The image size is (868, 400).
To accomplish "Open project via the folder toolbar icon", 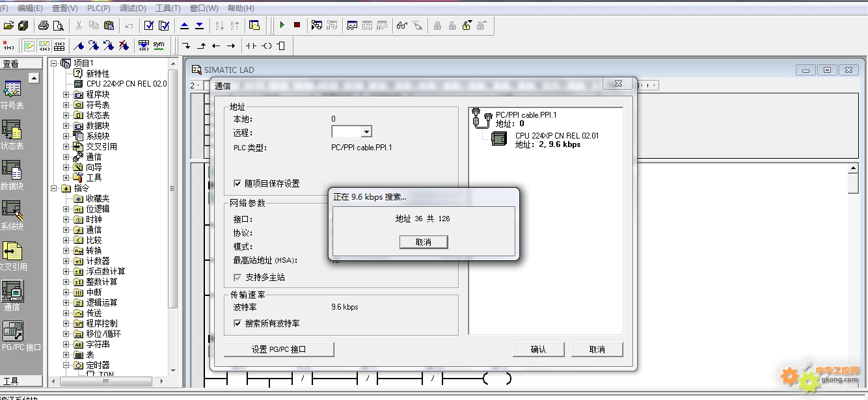I will coord(8,25).
